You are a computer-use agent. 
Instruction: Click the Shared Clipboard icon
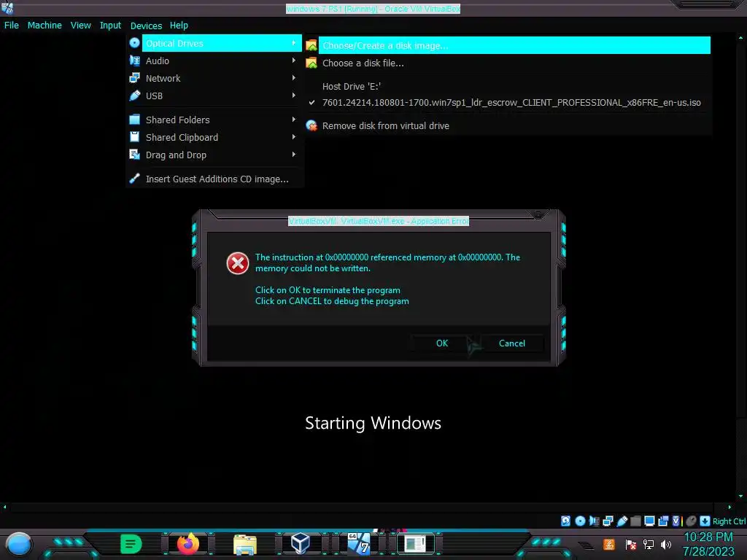135,137
